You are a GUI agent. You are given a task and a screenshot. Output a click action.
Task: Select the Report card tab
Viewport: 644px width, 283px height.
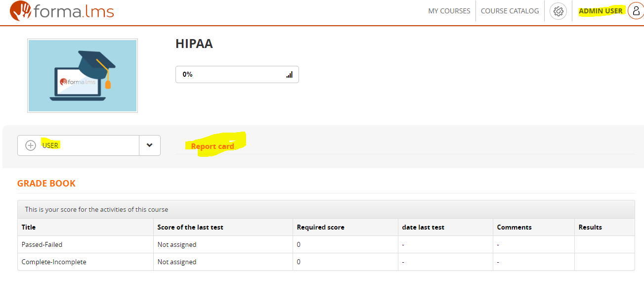coord(213,146)
